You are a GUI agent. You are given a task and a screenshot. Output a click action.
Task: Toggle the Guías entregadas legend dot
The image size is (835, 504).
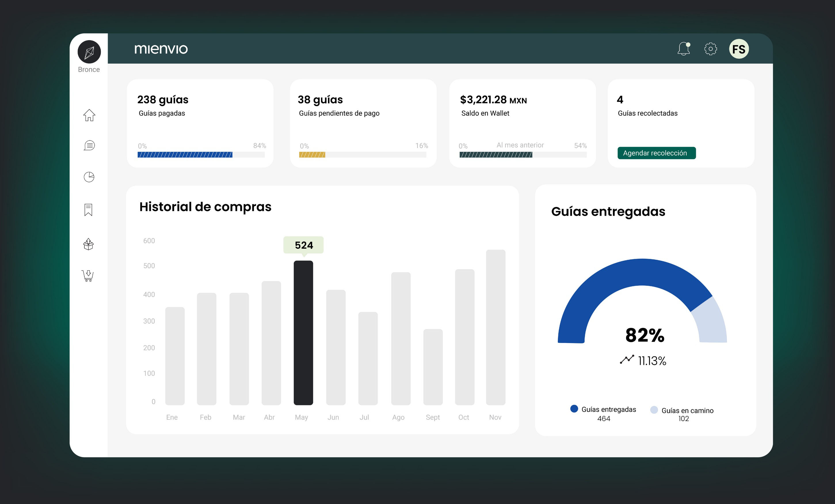click(574, 409)
